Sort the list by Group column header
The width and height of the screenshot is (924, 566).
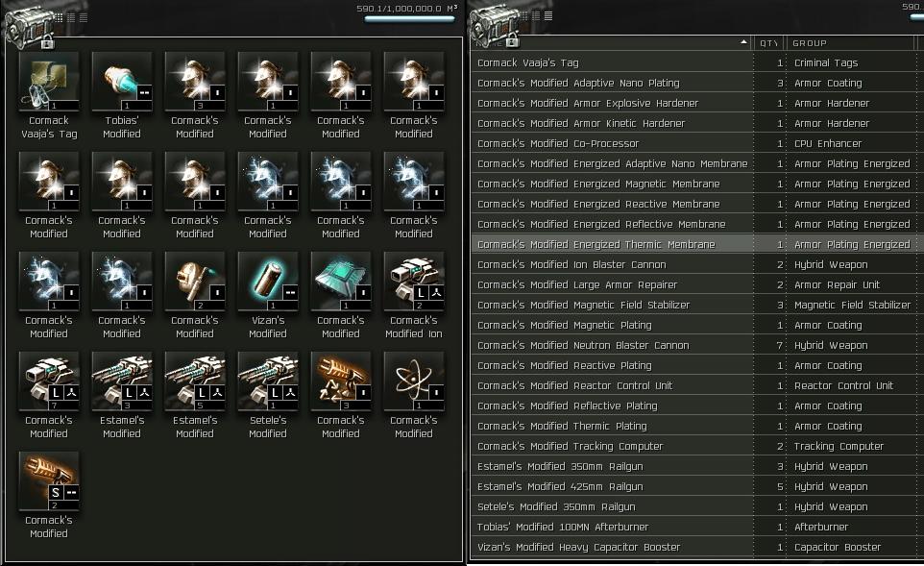(x=850, y=43)
